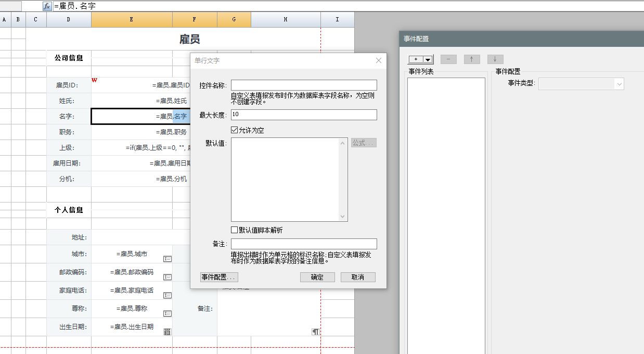The image size is (644, 354).
Task: Click the add event plus button
Action: click(416, 59)
